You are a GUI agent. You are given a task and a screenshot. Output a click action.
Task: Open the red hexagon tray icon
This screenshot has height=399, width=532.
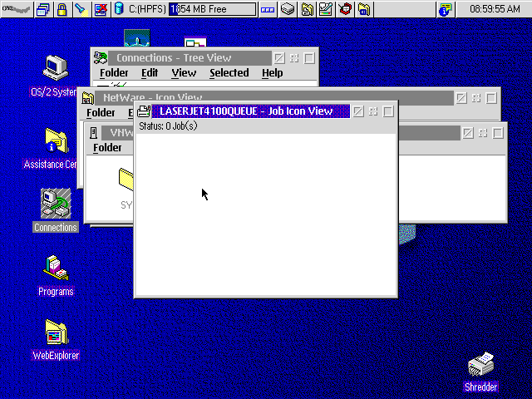coord(345,9)
